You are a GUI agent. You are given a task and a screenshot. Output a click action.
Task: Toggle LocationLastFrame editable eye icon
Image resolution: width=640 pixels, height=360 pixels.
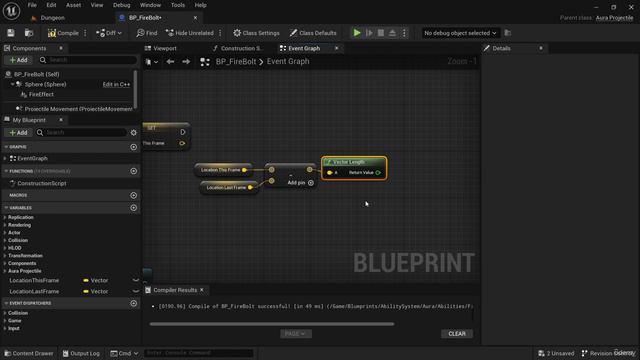(x=136, y=291)
